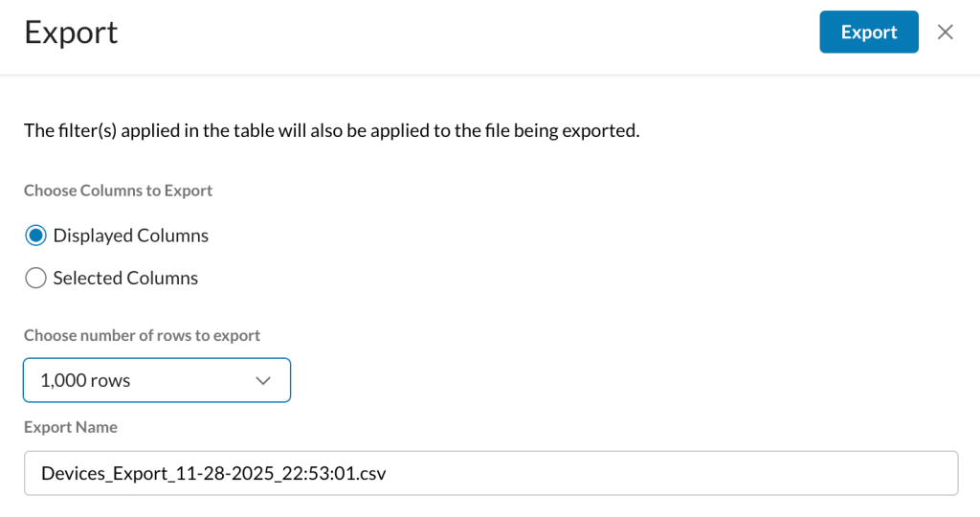Click the Choose Columns to Export label
Image resolution: width=980 pixels, height=517 pixels.
click(118, 191)
